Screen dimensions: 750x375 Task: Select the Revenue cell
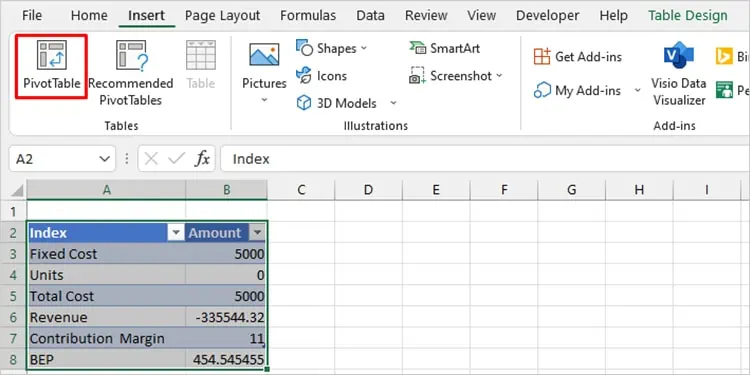pos(106,317)
